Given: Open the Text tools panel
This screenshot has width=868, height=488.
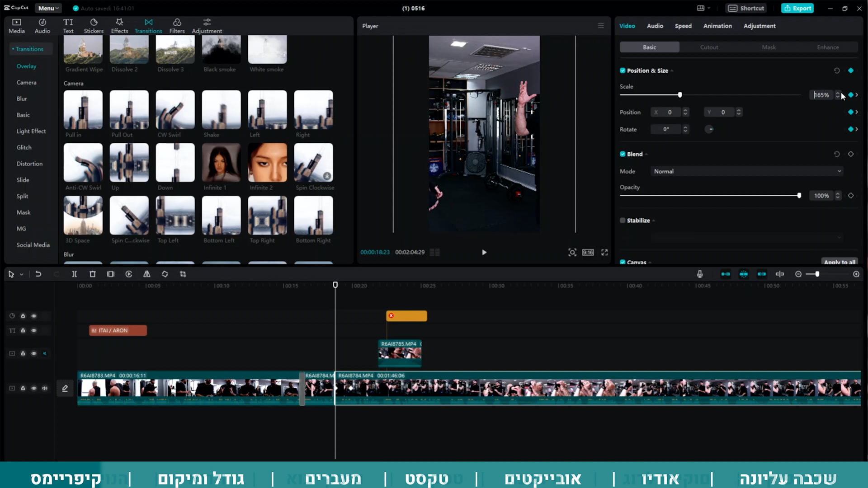Looking at the screenshot, I should coord(68,26).
